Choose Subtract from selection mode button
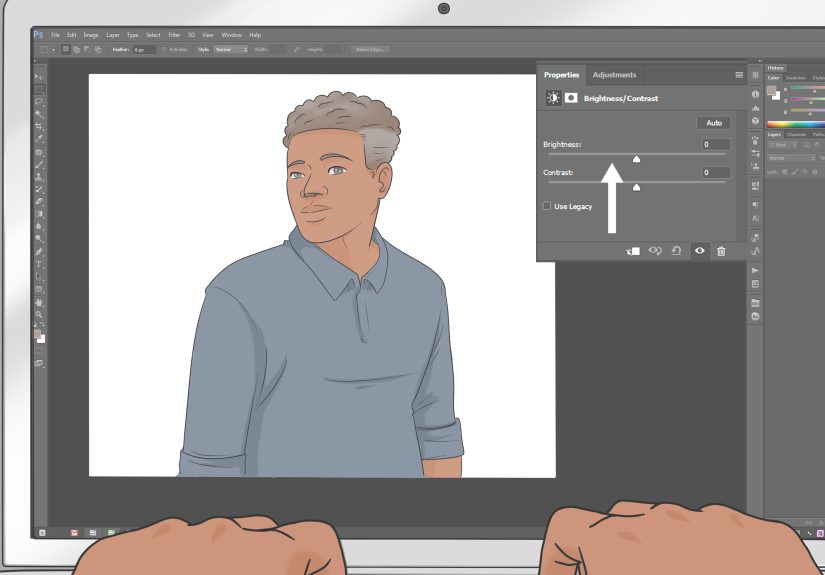 pyautogui.click(x=87, y=49)
